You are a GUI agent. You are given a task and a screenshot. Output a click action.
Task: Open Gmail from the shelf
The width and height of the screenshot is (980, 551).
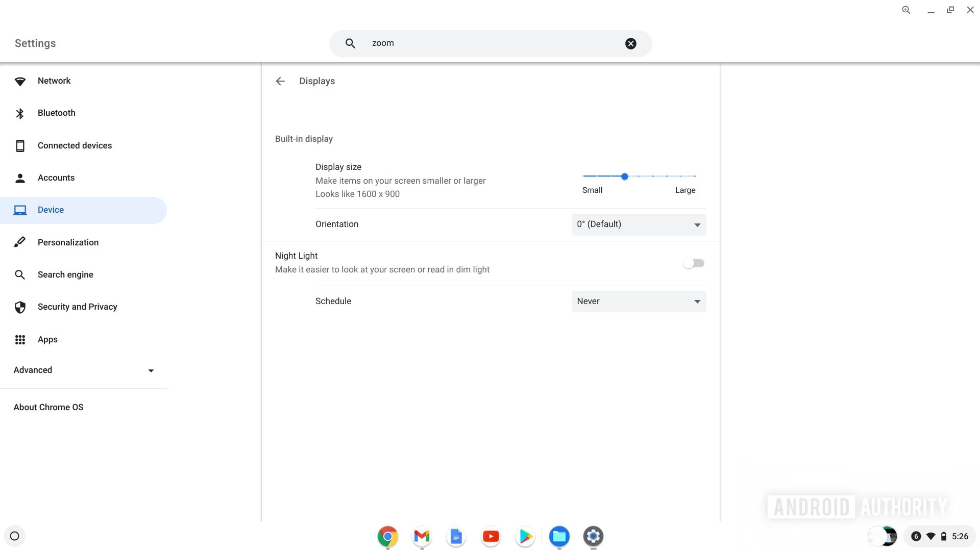click(x=422, y=536)
